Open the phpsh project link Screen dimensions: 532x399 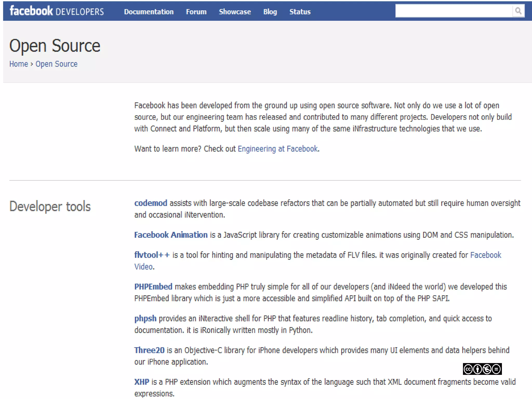pyautogui.click(x=145, y=318)
